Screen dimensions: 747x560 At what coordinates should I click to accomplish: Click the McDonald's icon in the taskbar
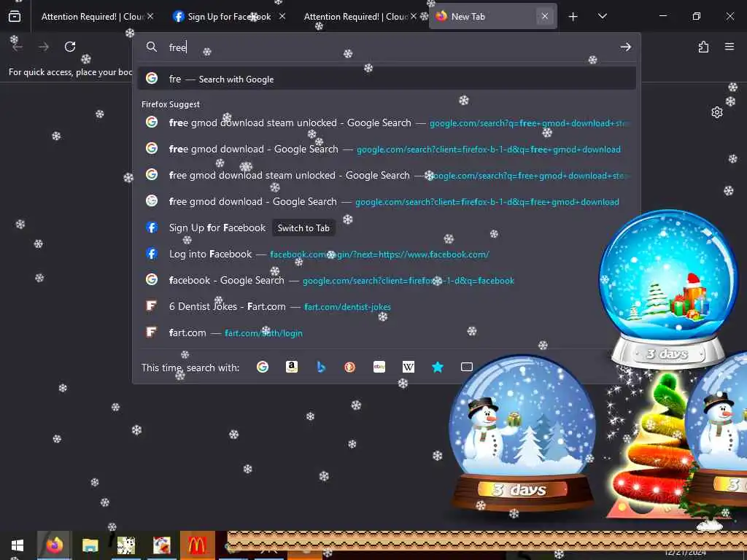pos(197,545)
